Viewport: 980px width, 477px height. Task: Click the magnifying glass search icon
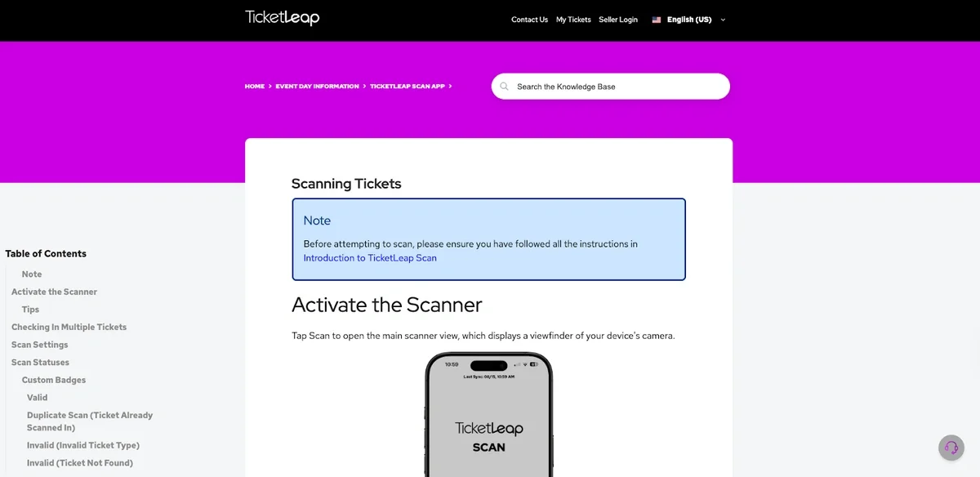tap(505, 87)
